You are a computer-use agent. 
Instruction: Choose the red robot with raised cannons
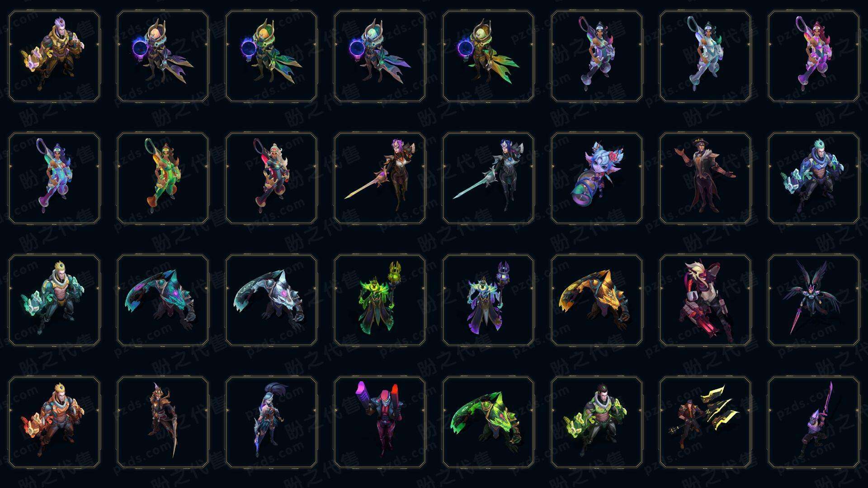click(380, 422)
